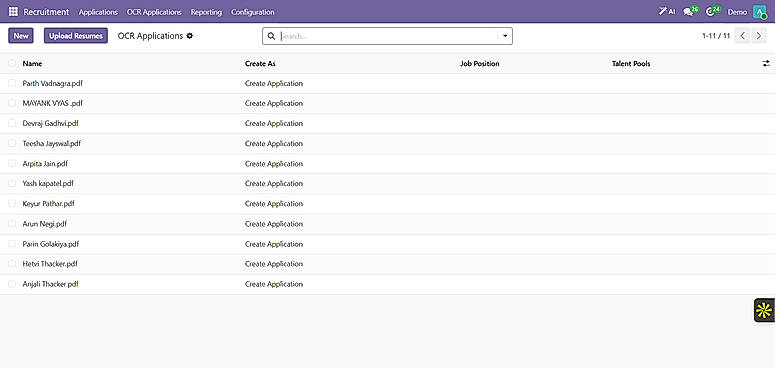Open the apps grid menu icon
Screen dimensions: 775x368
point(13,12)
